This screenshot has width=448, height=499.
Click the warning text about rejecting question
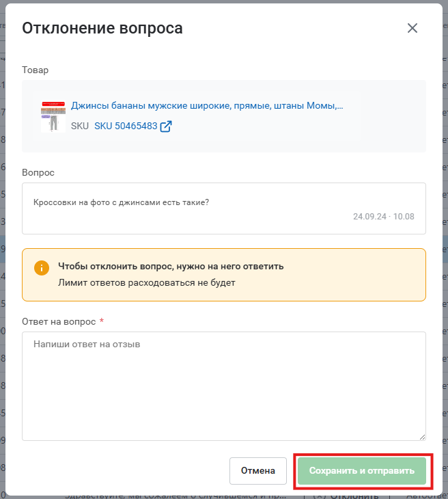(x=171, y=266)
